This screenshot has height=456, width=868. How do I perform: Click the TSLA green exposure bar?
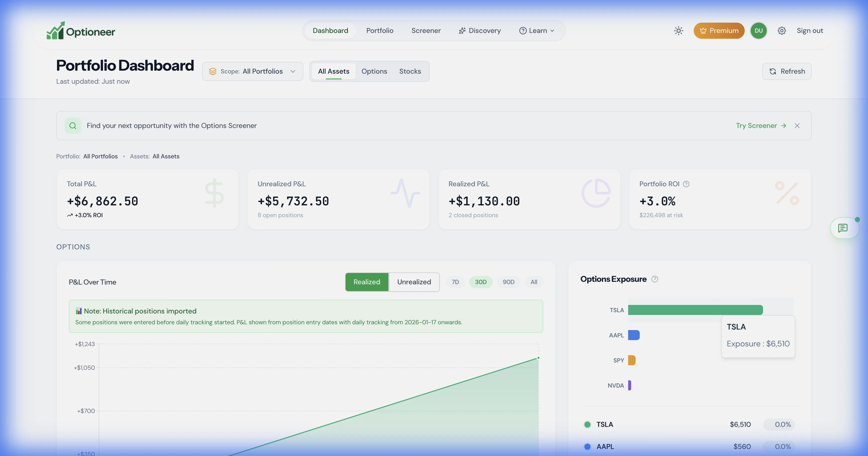coord(695,310)
